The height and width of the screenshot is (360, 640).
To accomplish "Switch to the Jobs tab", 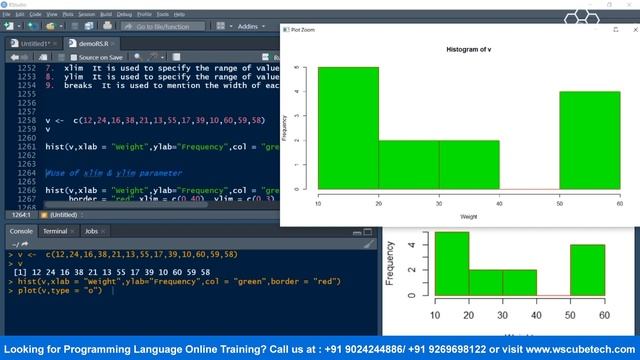I will [91, 231].
